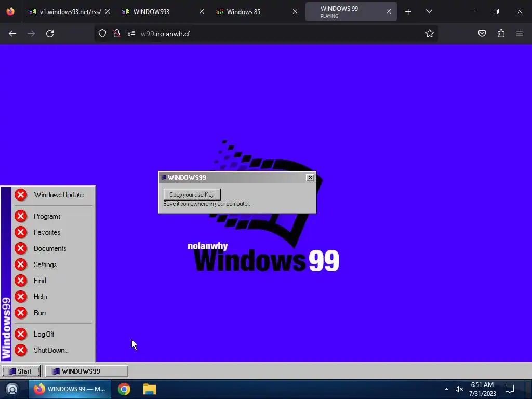
Task: Bookmark this page with the star icon
Action: (430, 34)
